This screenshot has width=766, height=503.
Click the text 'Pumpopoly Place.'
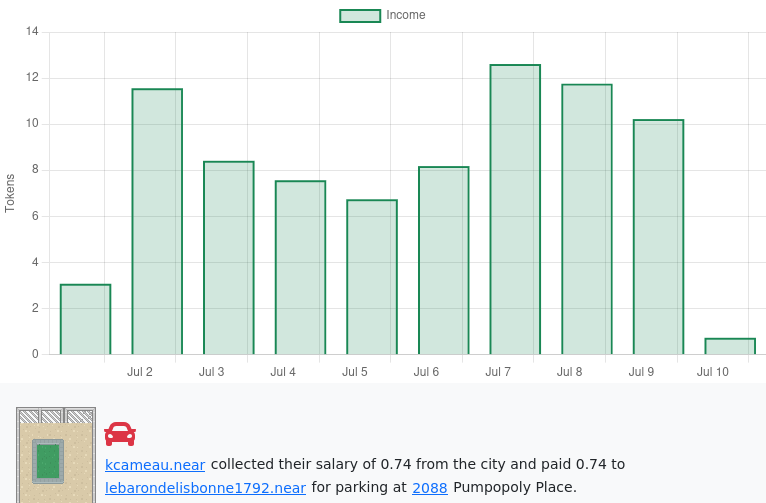click(x=515, y=487)
